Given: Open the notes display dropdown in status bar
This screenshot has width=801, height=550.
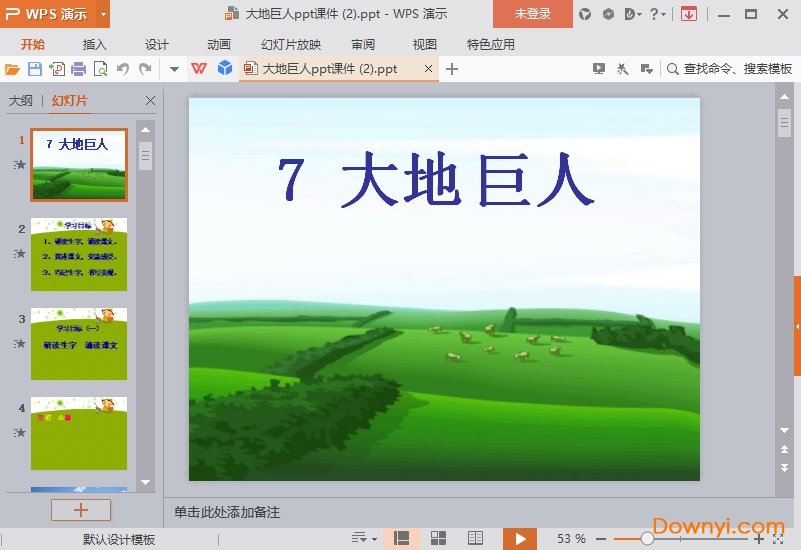Looking at the screenshot, I should 364,538.
